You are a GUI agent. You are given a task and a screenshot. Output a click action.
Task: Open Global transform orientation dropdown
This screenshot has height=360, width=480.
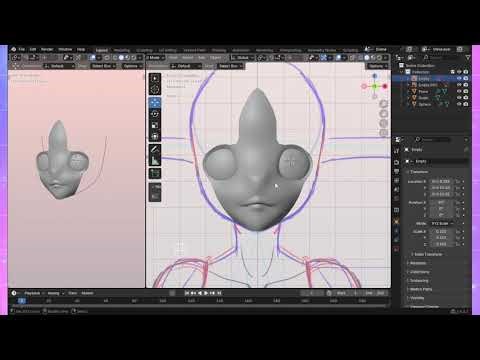(243, 58)
